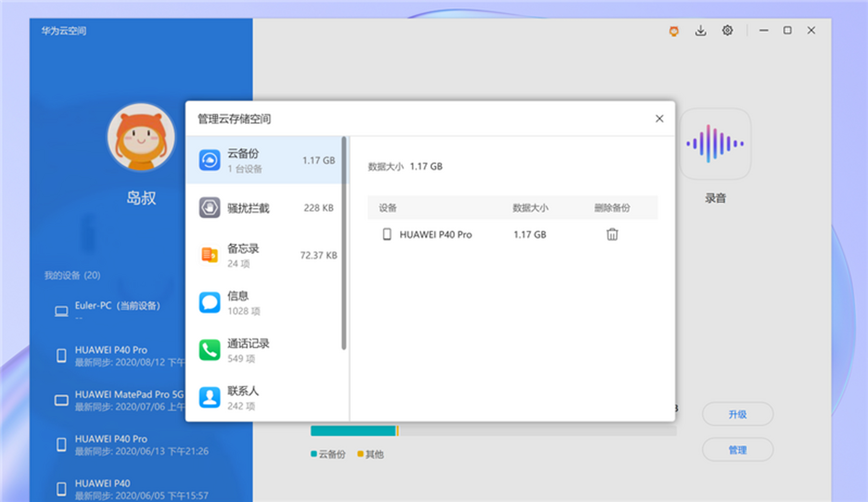Minimize the 华为云空间 window
This screenshot has height=502, width=868.
pos(763,30)
